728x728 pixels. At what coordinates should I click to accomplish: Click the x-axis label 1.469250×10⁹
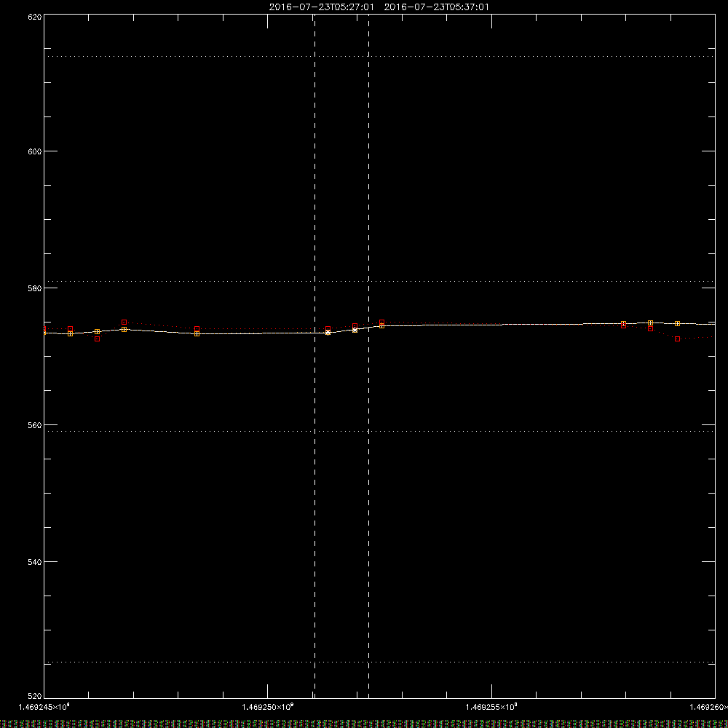coord(267,707)
